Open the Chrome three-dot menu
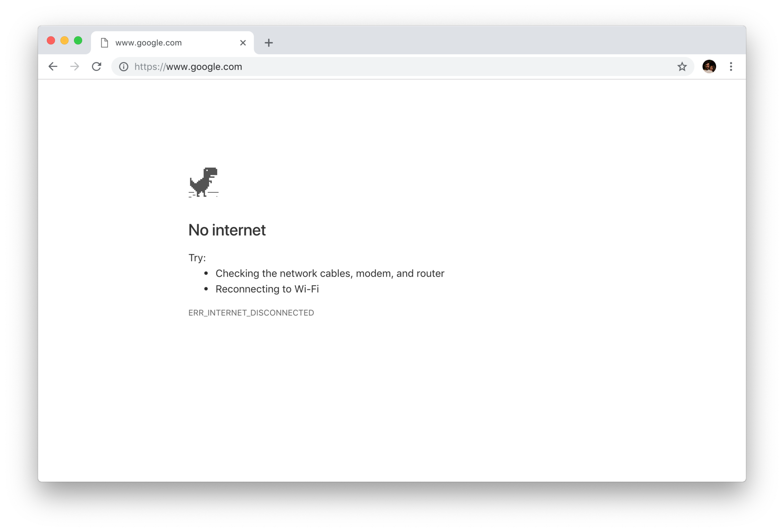This screenshot has height=532, width=784. pos(731,67)
